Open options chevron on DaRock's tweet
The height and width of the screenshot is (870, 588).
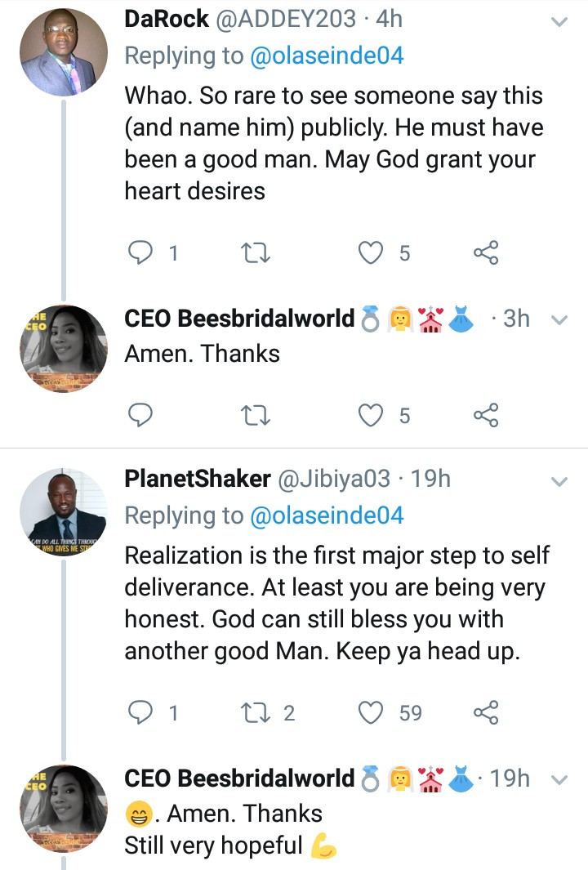(x=559, y=23)
